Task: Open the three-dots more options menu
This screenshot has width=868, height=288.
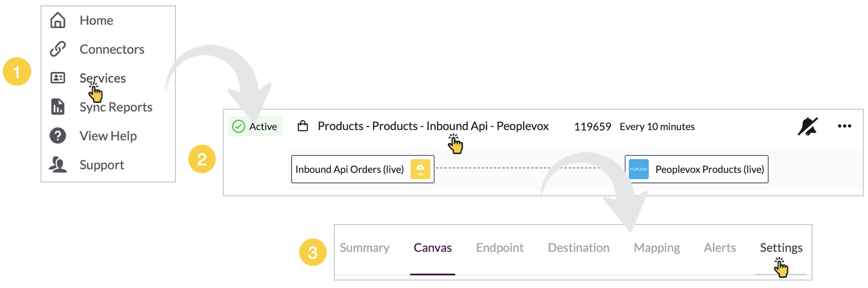Action: 845,126
